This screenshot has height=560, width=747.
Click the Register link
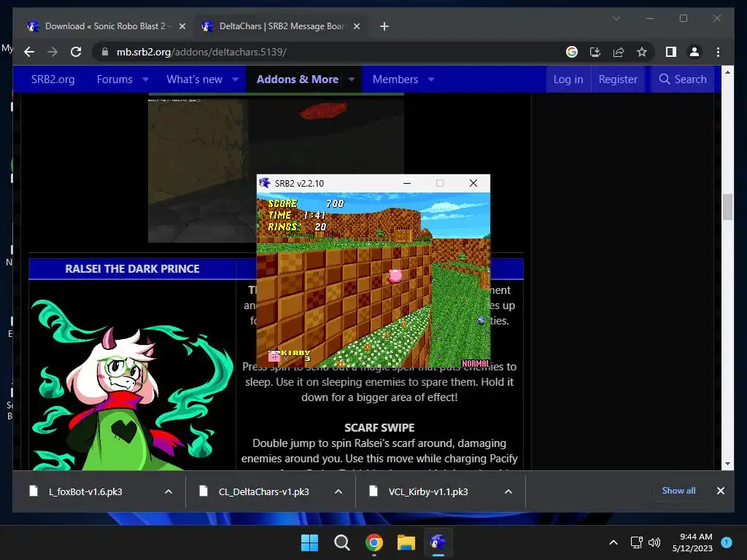tap(618, 79)
